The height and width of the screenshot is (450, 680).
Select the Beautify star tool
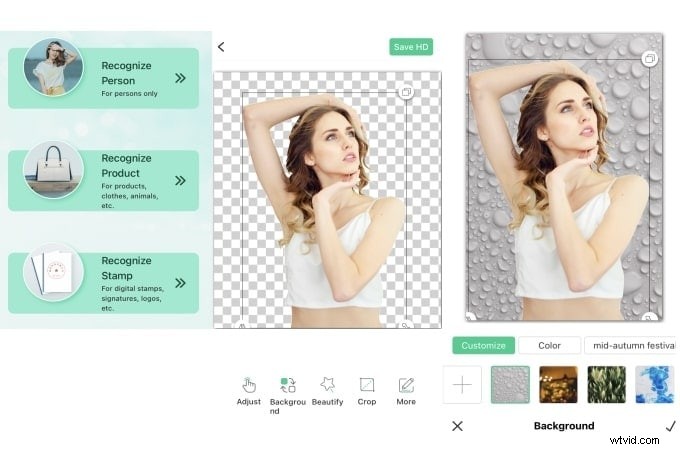pyautogui.click(x=327, y=389)
